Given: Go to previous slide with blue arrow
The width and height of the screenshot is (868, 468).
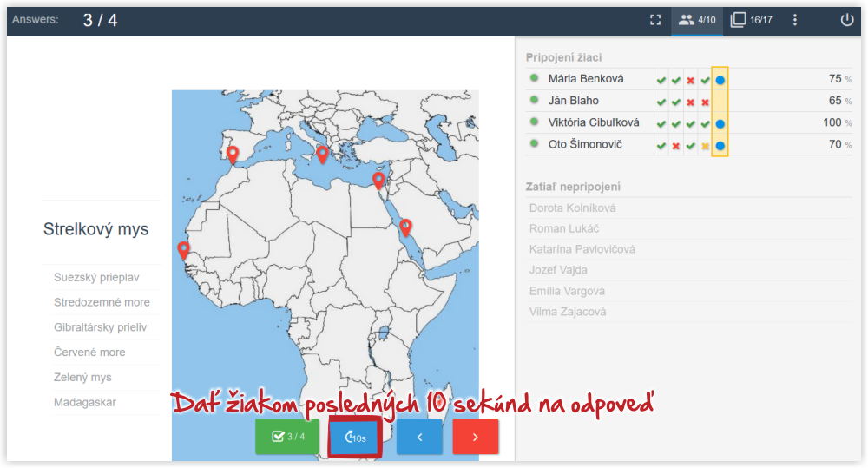Looking at the screenshot, I should pyautogui.click(x=419, y=437).
